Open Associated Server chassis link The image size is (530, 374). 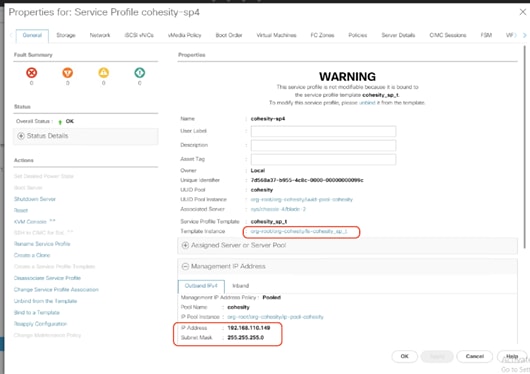[278, 209]
